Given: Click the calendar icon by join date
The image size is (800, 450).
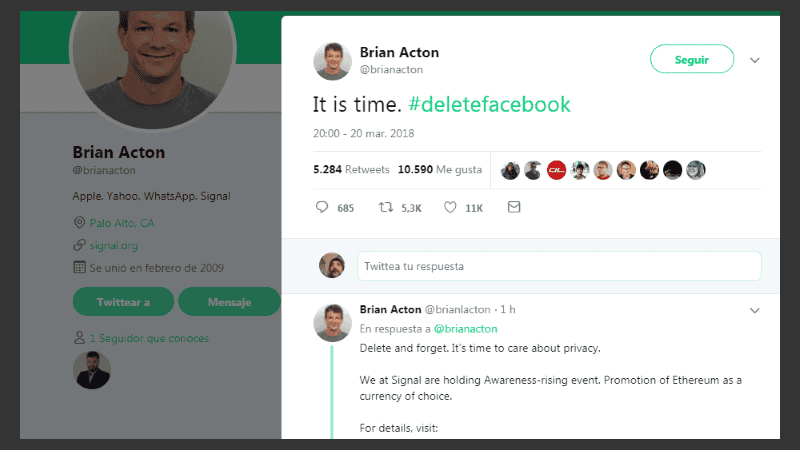Looking at the screenshot, I should pos(79,267).
